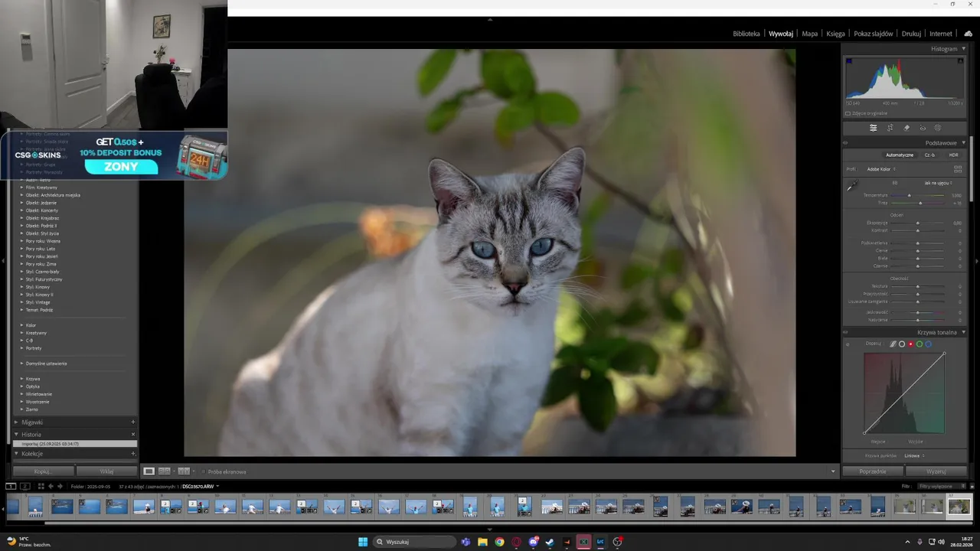The width and height of the screenshot is (980, 551).
Task: Open white balance 'Jak na ujęciu' dropdown
Action: 938,183
